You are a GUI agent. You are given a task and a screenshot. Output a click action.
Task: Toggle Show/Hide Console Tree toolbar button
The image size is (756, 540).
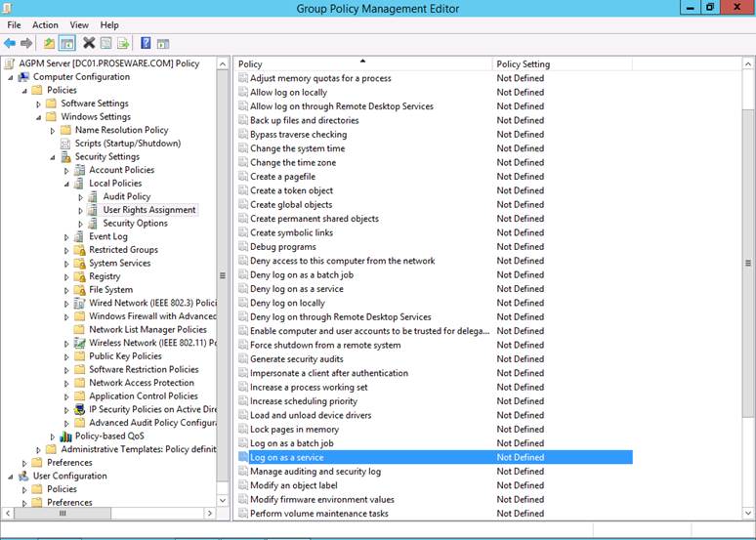point(66,43)
